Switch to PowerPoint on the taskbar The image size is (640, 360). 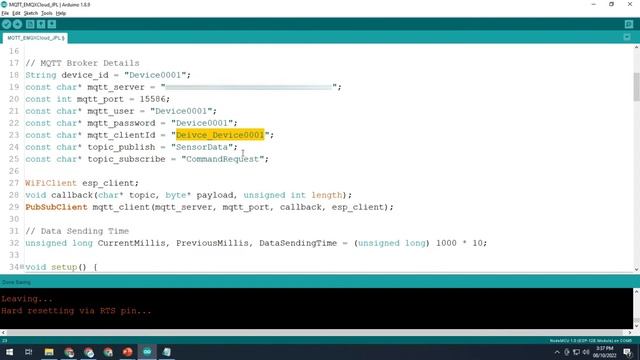[128, 352]
